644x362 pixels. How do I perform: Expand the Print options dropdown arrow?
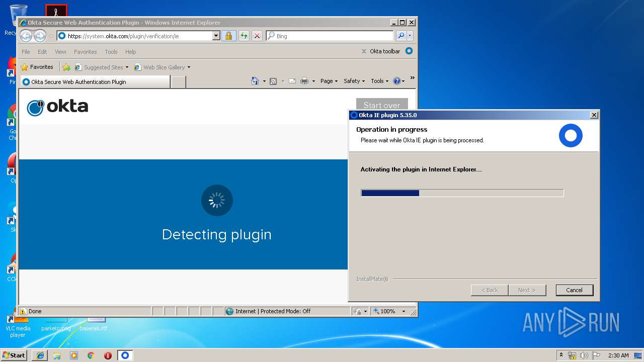313,81
